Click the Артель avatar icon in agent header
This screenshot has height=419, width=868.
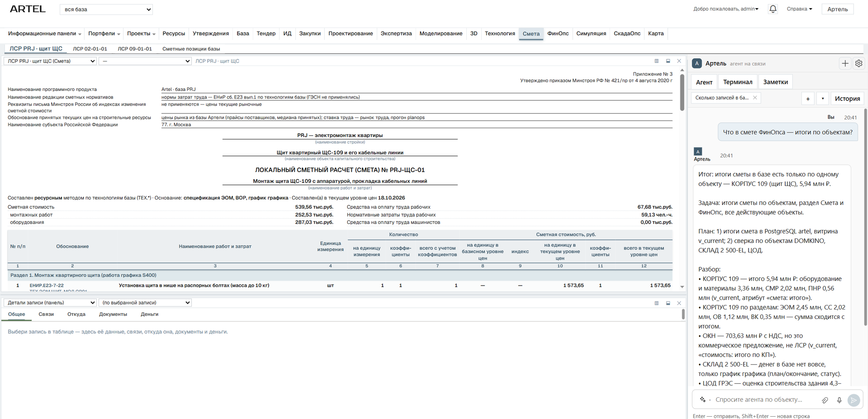[697, 63]
